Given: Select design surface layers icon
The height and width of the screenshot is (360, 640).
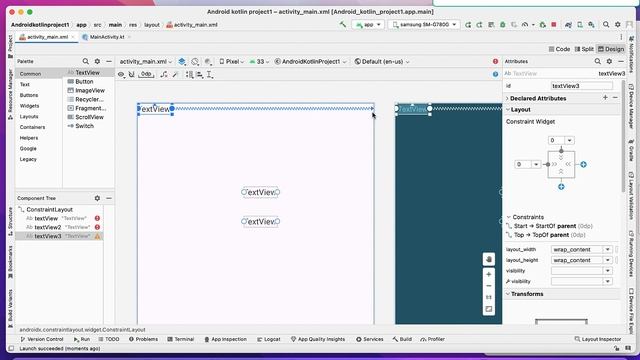Looking at the screenshot, I should (182, 62).
